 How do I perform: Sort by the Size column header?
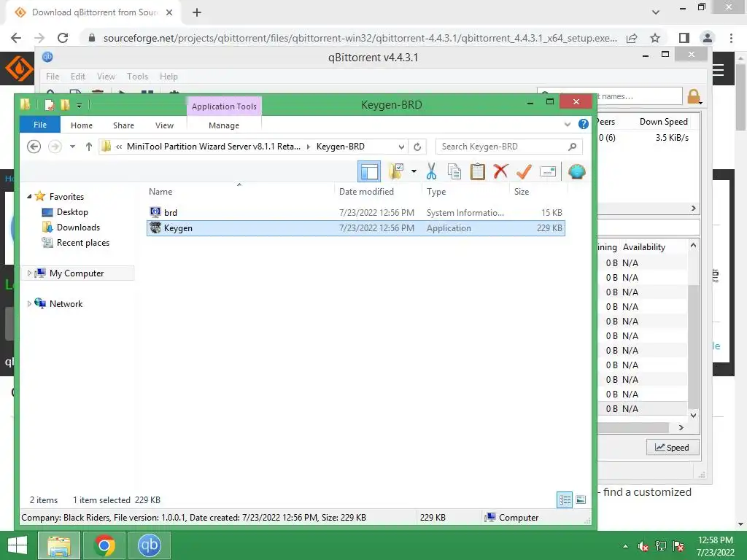tap(522, 192)
